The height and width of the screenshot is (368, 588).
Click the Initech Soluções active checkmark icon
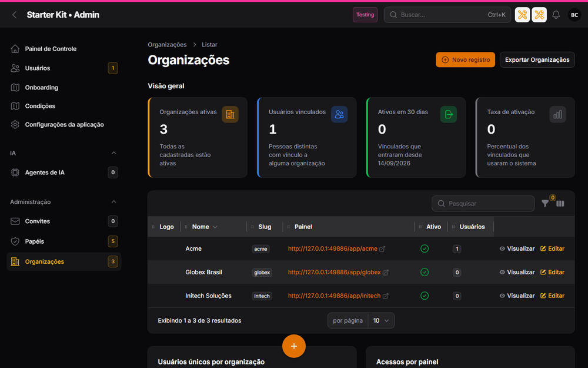[x=425, y=296]
